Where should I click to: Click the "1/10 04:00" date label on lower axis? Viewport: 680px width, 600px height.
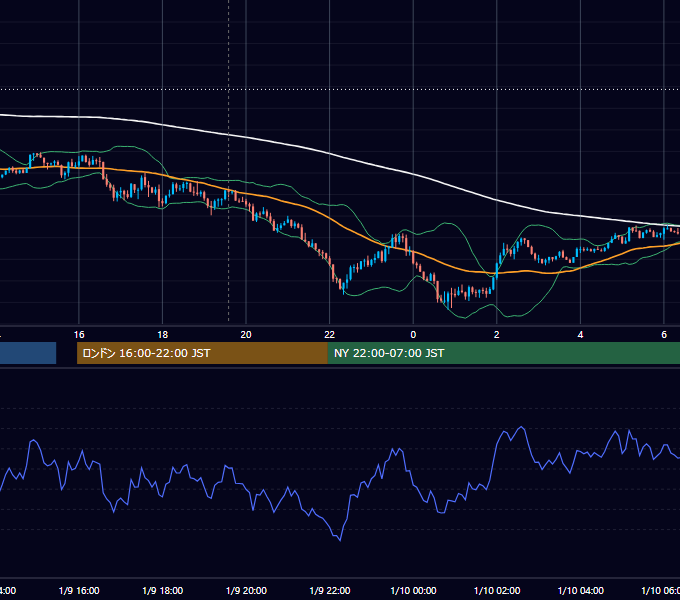click(581, 590)
